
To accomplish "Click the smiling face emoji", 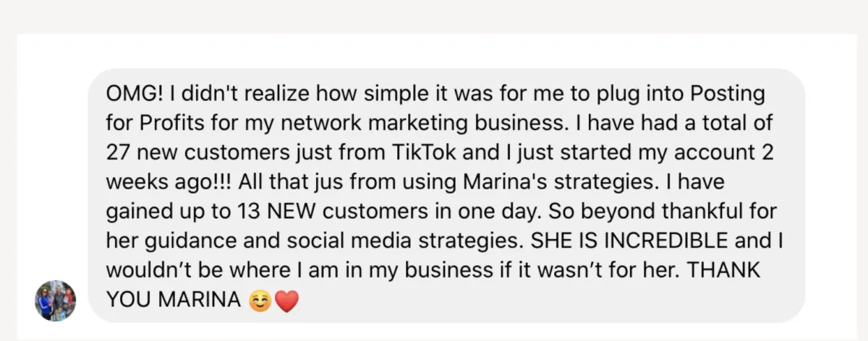I will 260,301.
